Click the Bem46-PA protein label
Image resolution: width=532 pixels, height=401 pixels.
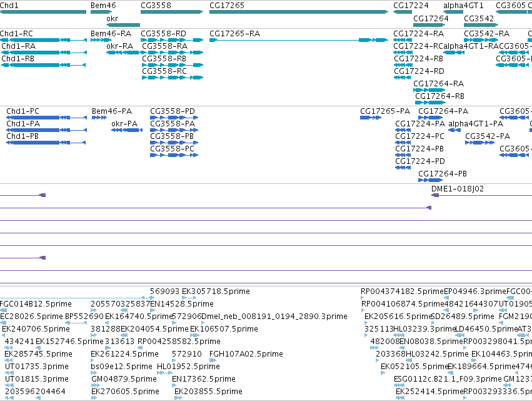(112, 111)
